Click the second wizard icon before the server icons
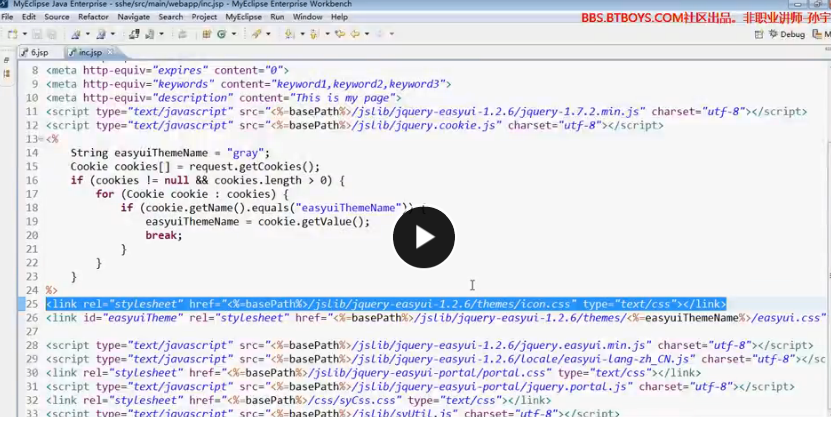The image size is (831, 440). (x=101, y=34)
